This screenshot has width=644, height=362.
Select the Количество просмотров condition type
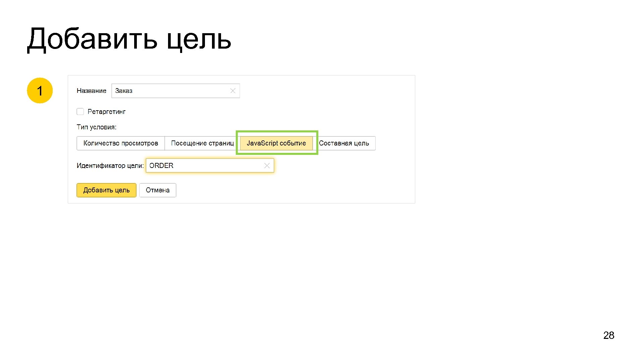(120, 143)
